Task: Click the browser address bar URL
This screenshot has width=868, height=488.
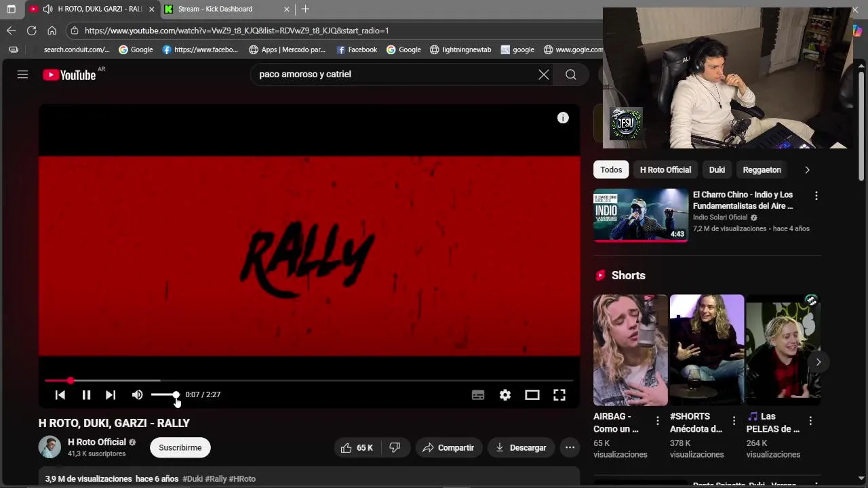Action: pos(237,30)
